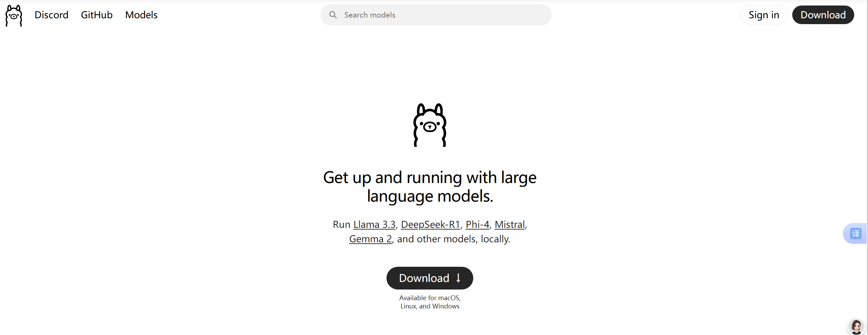Open the Gemma 2 model link
The image size is (868, 335).
[371, 239]
